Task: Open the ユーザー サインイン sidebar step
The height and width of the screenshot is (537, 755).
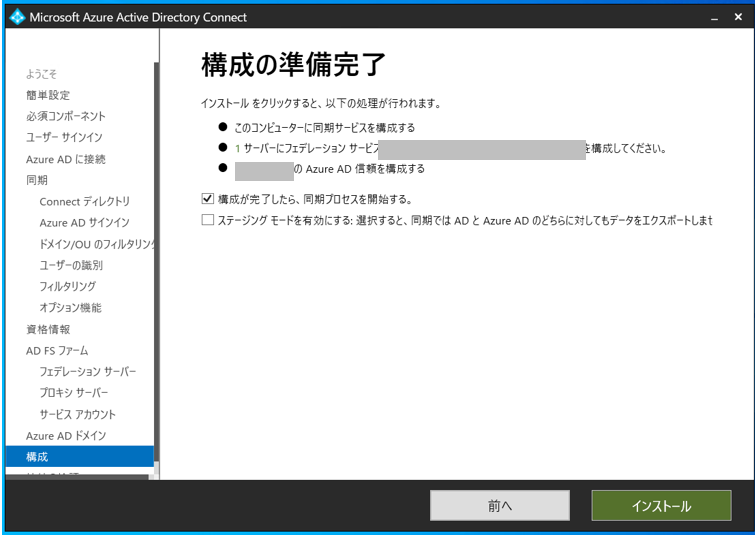Action: coord(64,137)
